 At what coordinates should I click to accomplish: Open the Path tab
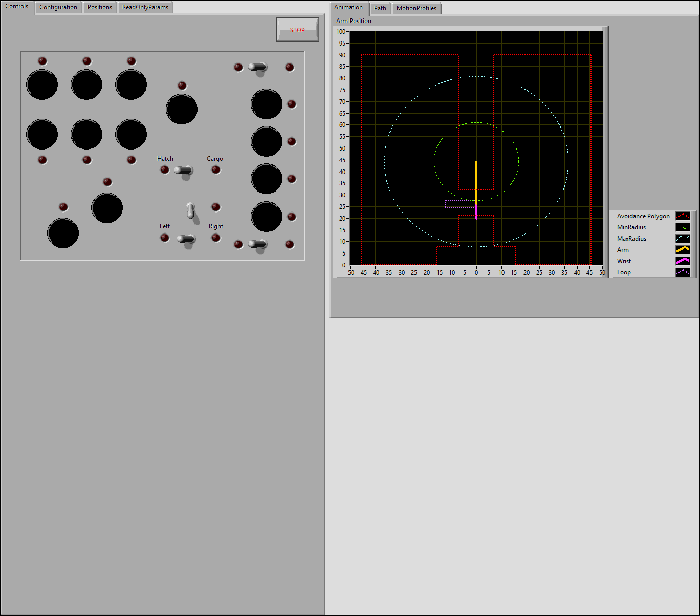coord(380,8)
